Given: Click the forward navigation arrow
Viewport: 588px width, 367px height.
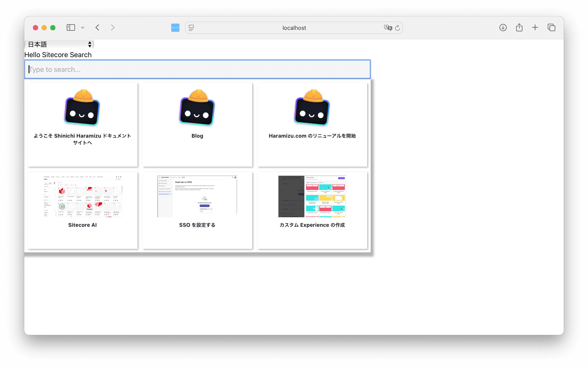Looking at the screenshot, I should point(113,28).
